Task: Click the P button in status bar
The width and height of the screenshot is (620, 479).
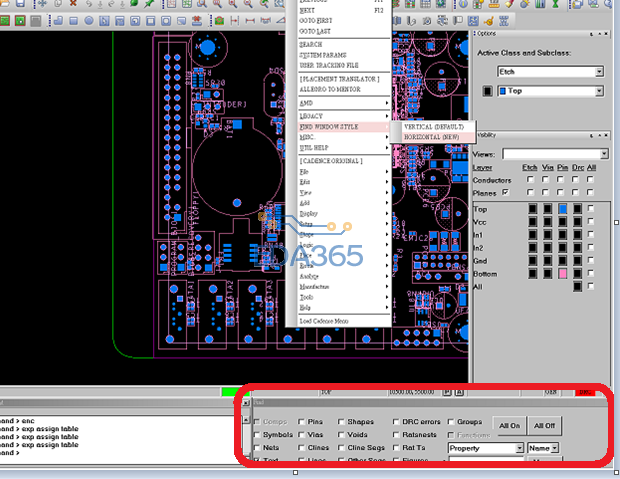Action: point(447,392)
